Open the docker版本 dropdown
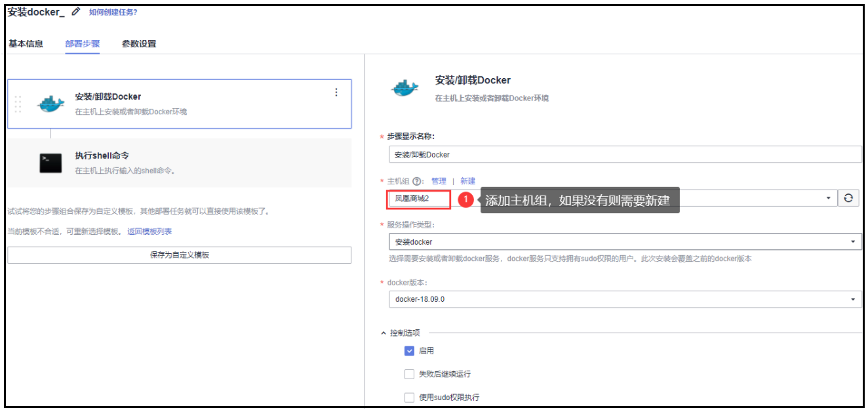The image size is (868, 410). click(625, 299)
